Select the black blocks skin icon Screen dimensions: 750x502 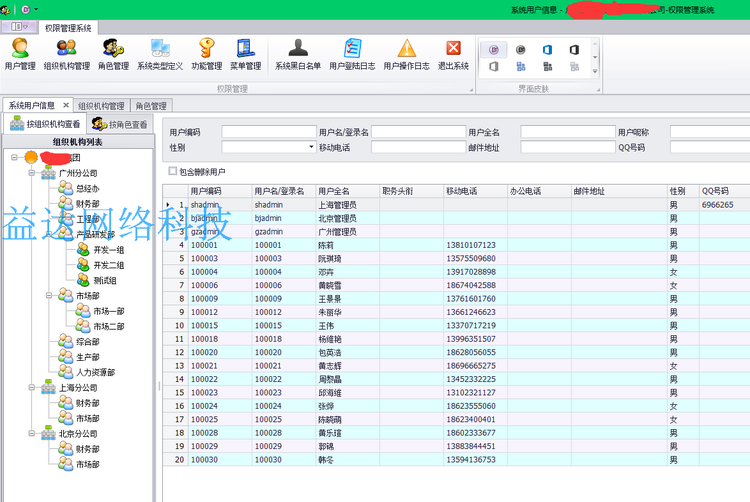point(547,66)
